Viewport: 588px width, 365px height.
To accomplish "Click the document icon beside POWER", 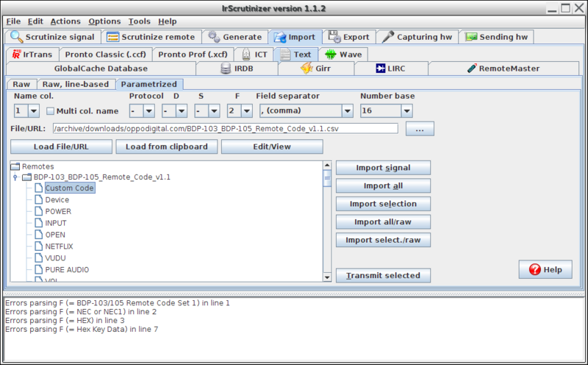I will pyautogui.click(x=39, y=211).
